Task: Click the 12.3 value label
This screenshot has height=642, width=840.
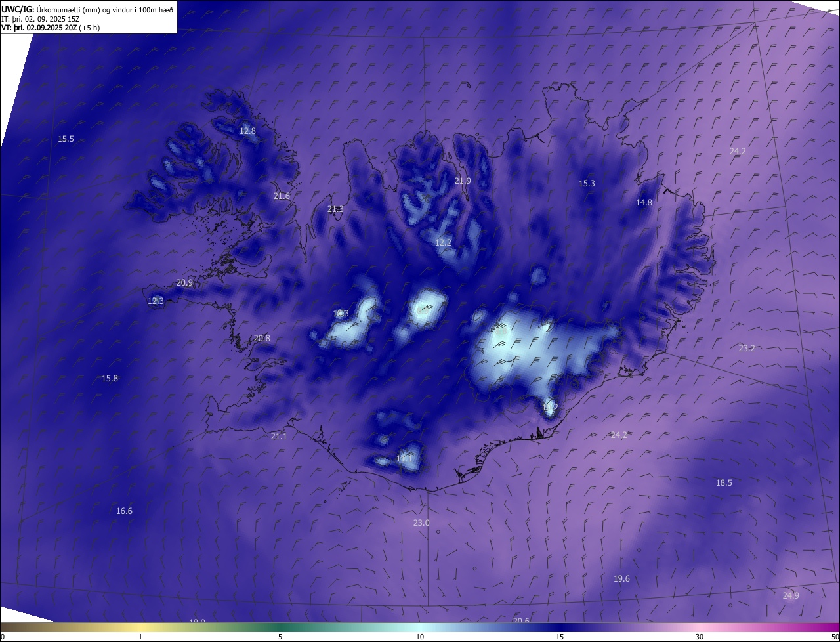Action: click(156, 301)
